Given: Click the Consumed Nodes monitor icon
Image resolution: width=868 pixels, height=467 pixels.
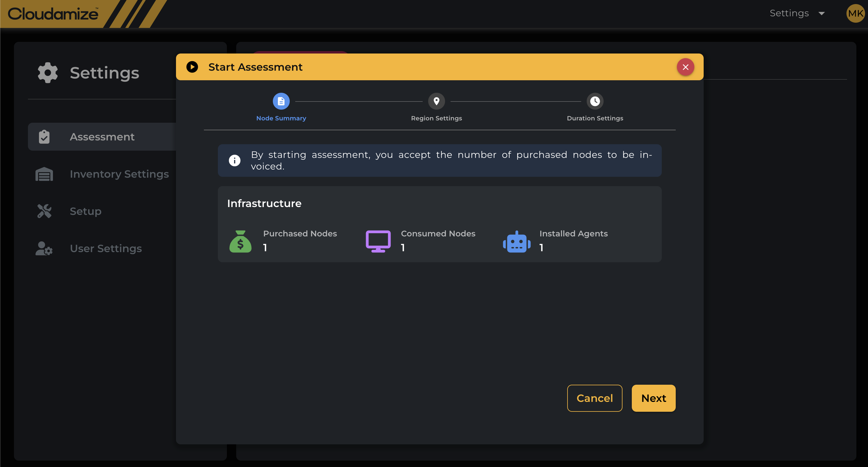Looking at the screenshot, I should point(378,241).
